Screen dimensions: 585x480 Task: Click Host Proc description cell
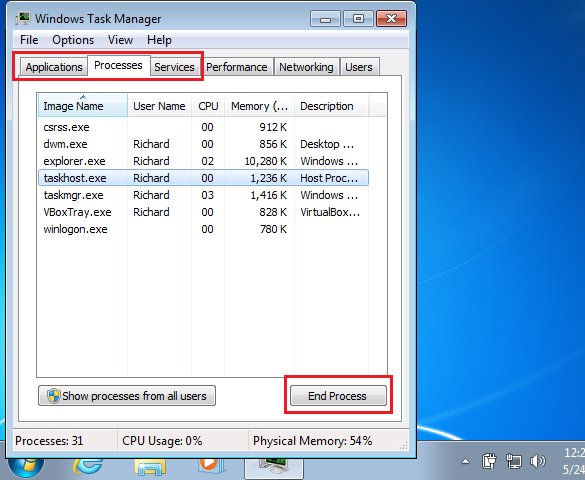pyautogui.click(x=329, y=178)
